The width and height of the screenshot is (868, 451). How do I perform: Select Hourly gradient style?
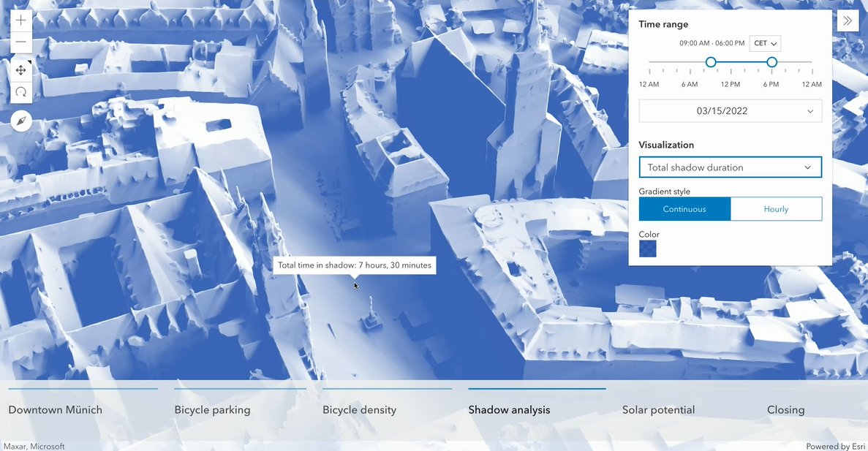click(x=776, y=209)
